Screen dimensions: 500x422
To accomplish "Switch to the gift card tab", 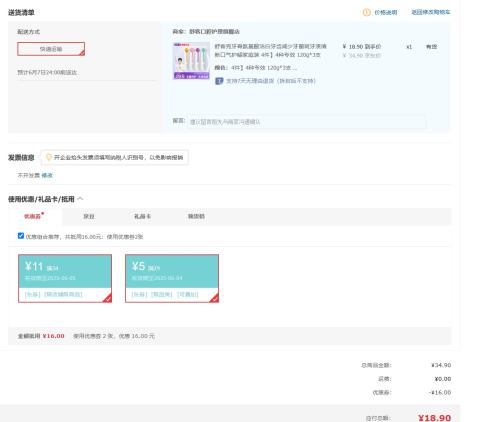I will [x=142, y=216].
